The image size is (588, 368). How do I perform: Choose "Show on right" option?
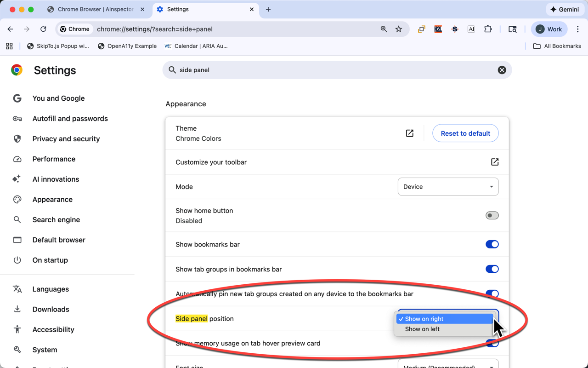tap(424, 319)
